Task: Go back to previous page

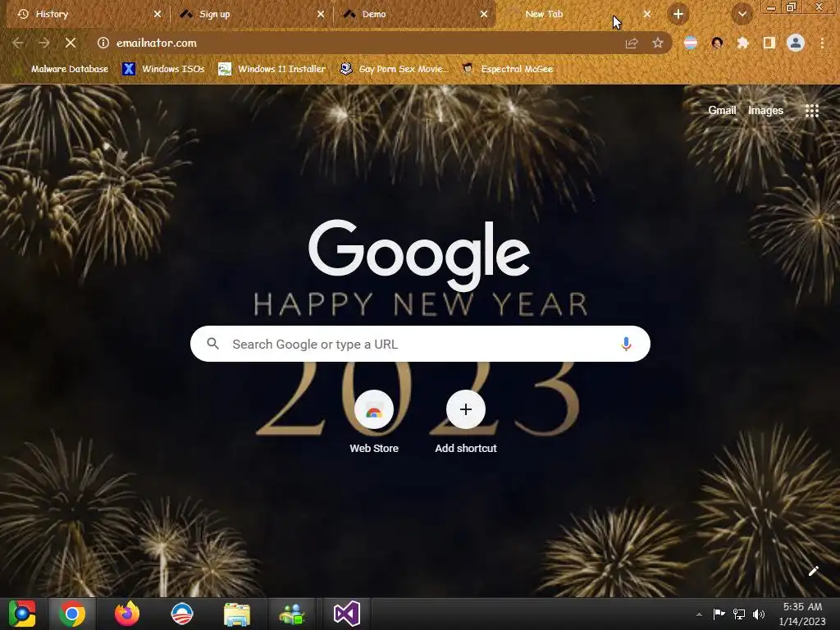Action: 18,43
